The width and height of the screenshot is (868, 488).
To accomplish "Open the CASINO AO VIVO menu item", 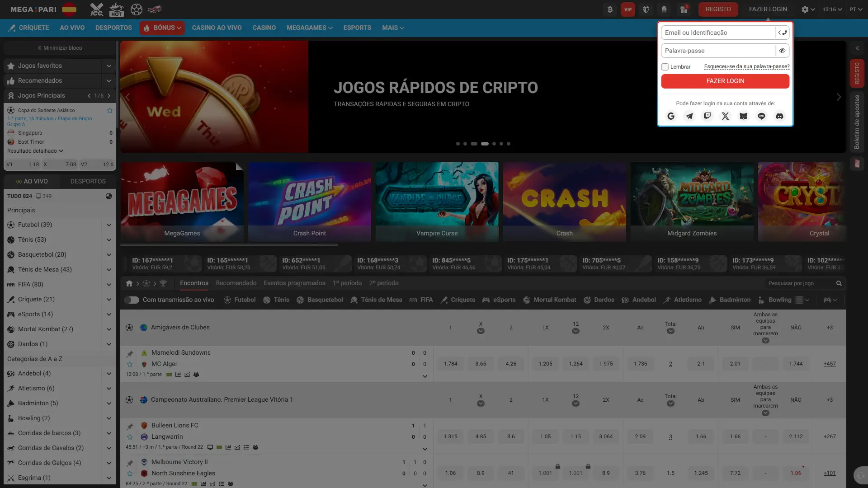I will (217, 28).
